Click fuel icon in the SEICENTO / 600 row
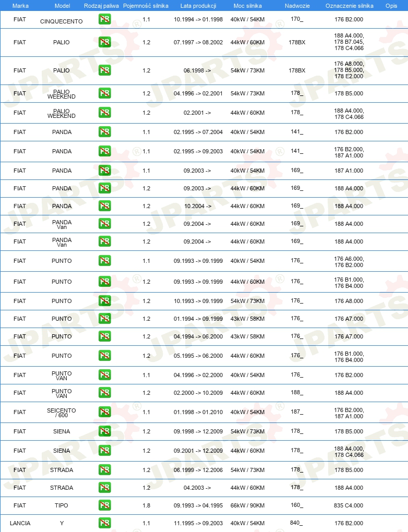 coord(104,412)
